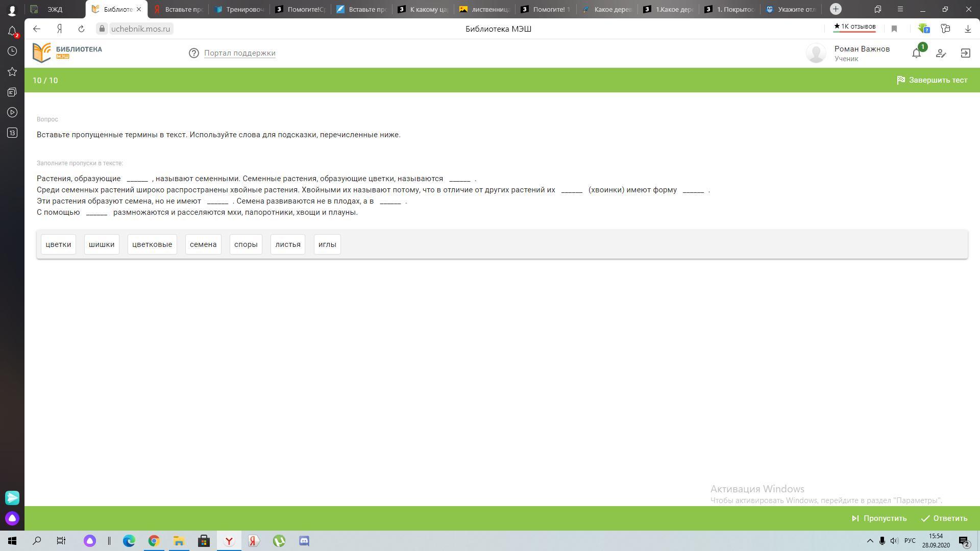The image size is (980, 551).
Task: Click the MЭШ notification bell with badge
Action: (x=917, y=53)
